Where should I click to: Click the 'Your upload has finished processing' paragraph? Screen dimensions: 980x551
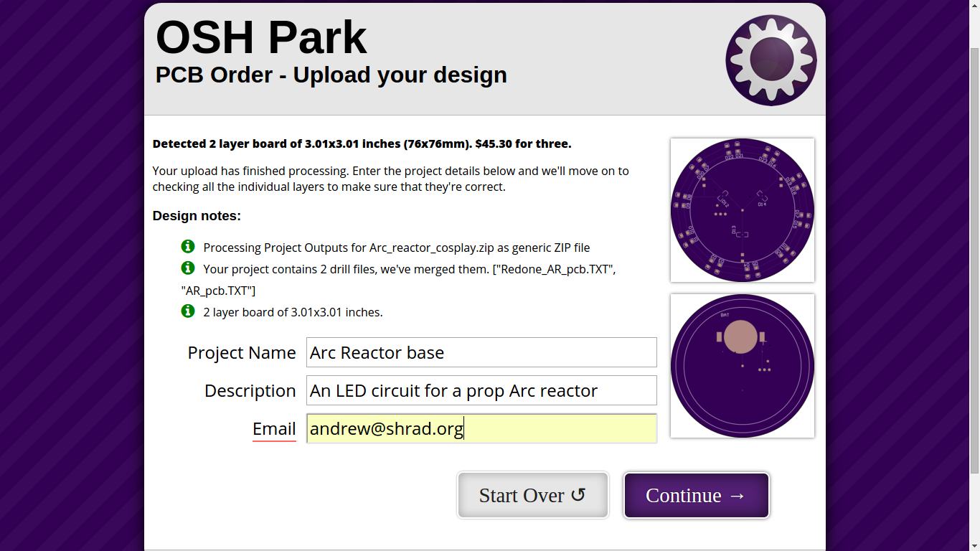[391, 179]
